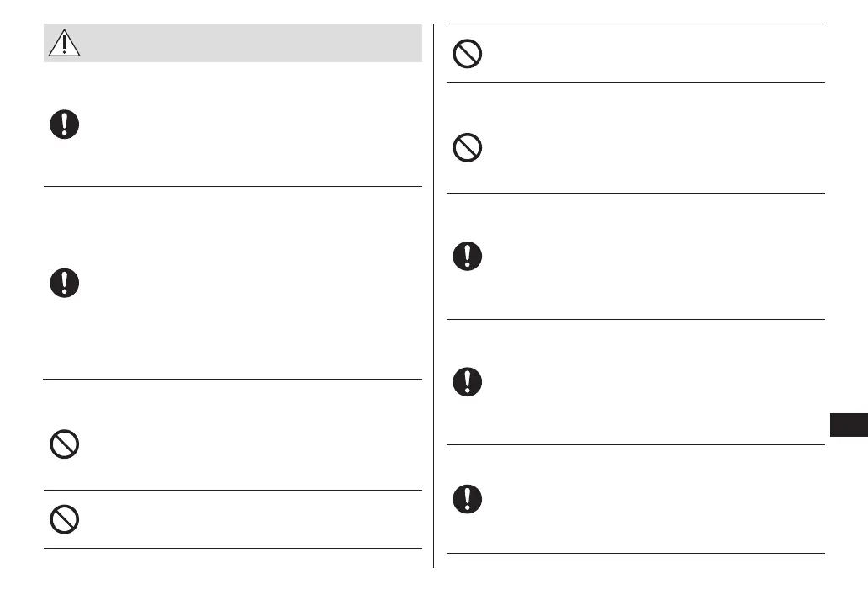This screenshot has width=868, height=611.
Task: Click divider line between left-column prohibition icons
Action: pyautogui.click(x=232, y=491)
